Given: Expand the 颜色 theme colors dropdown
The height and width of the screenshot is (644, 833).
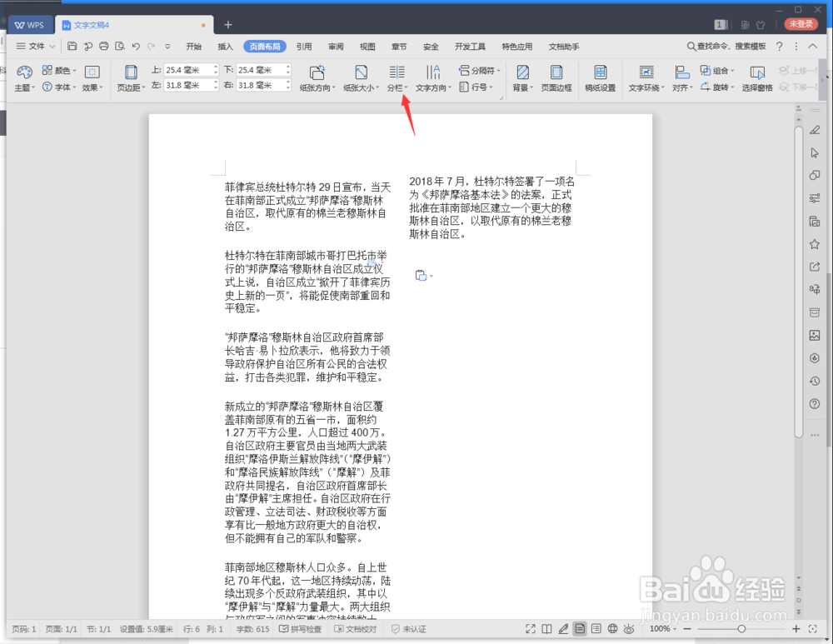Looking at the screenshot, I should (x=74, y=71).
